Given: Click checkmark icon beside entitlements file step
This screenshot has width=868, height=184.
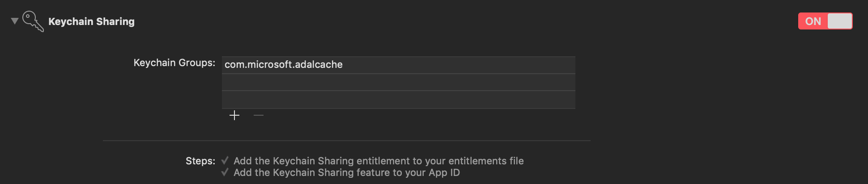Looking at the screenshot, I should [x=225, y=160].
